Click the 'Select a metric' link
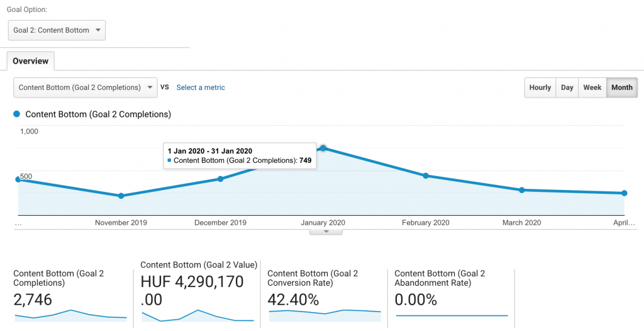 (x=200, y=87)
